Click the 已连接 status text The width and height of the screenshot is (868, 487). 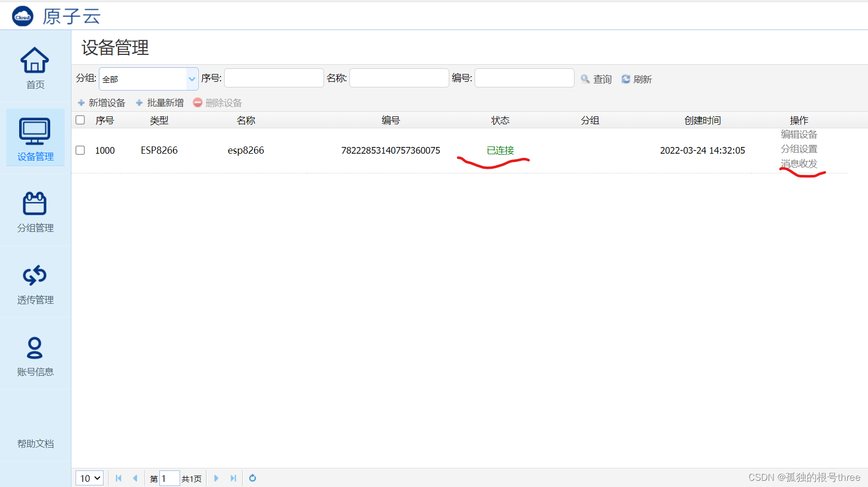(501, 151)
